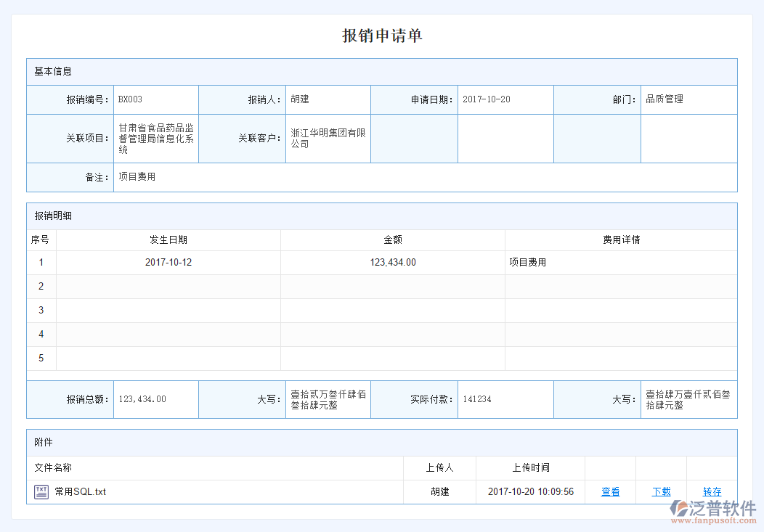Click the 基本信息 section header
Screen dimensions: 764x532
pos(53,72)
